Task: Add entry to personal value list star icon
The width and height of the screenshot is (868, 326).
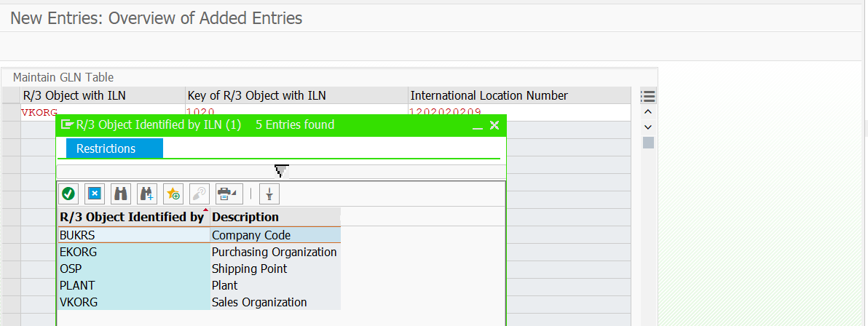Action: point(173,193)
